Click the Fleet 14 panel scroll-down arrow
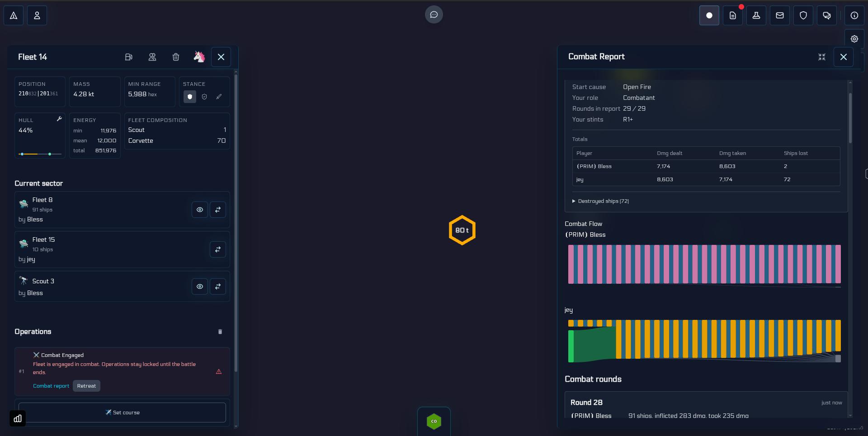 [x=236, y=426]
